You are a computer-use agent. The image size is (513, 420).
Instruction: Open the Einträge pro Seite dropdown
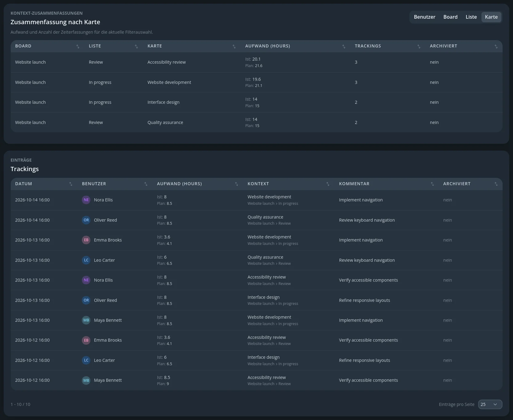click(x=490, y=404)
